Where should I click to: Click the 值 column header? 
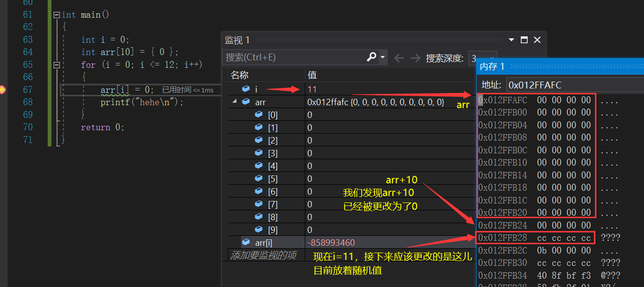click(312, 75)
